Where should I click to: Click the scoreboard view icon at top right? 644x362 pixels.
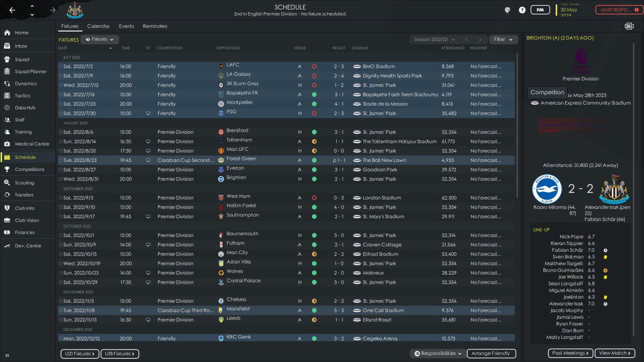click(629, 26)
